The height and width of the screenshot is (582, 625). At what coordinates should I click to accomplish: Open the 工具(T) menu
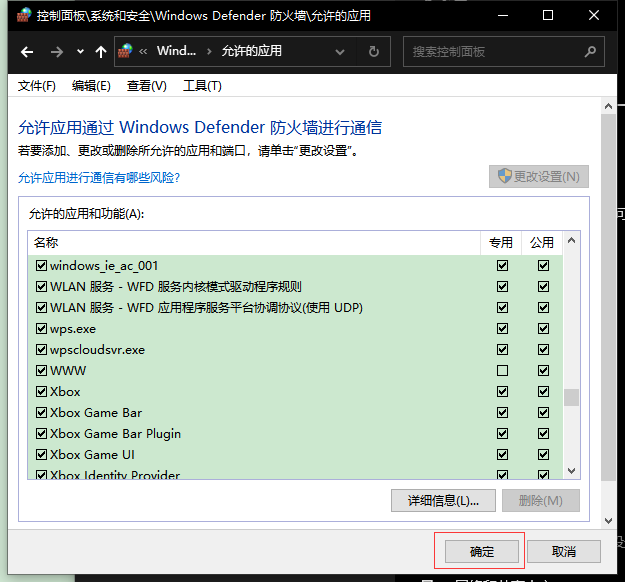click(202, 86)
